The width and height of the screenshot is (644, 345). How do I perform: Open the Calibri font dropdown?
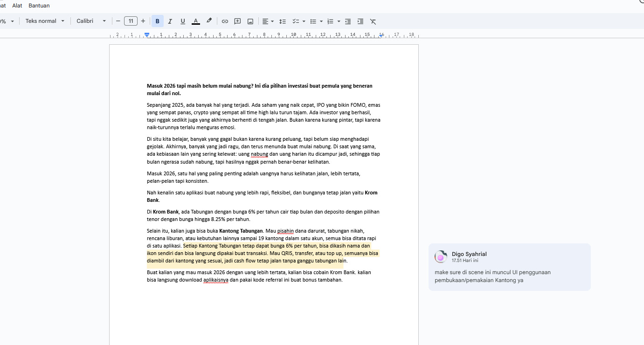pyautogui.click(x=91, y=21)
